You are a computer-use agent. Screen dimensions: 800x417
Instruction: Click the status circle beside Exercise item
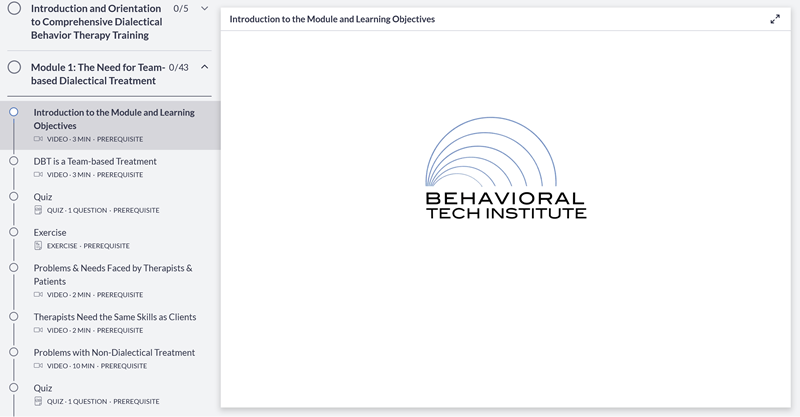point(14,232)
